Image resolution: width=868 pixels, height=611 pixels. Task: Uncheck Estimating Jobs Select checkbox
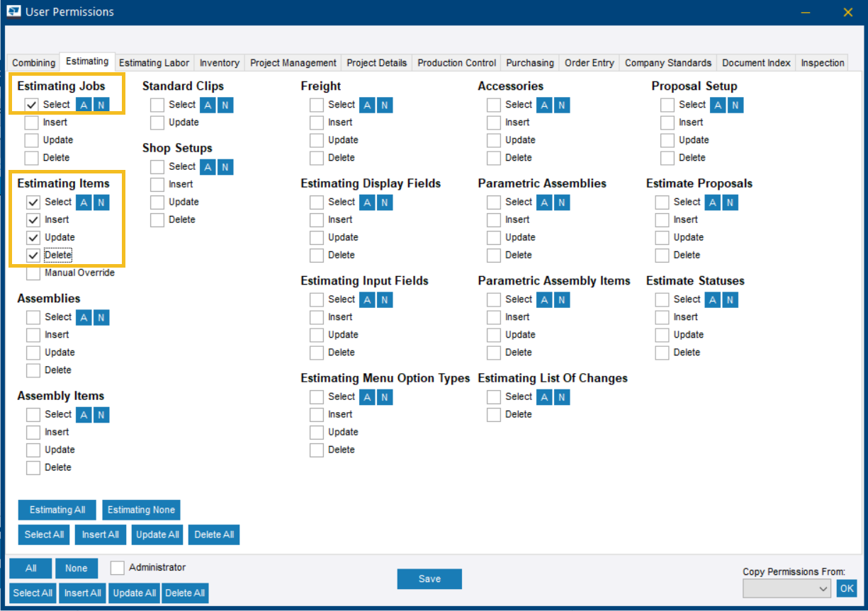(x=32, y=105)
